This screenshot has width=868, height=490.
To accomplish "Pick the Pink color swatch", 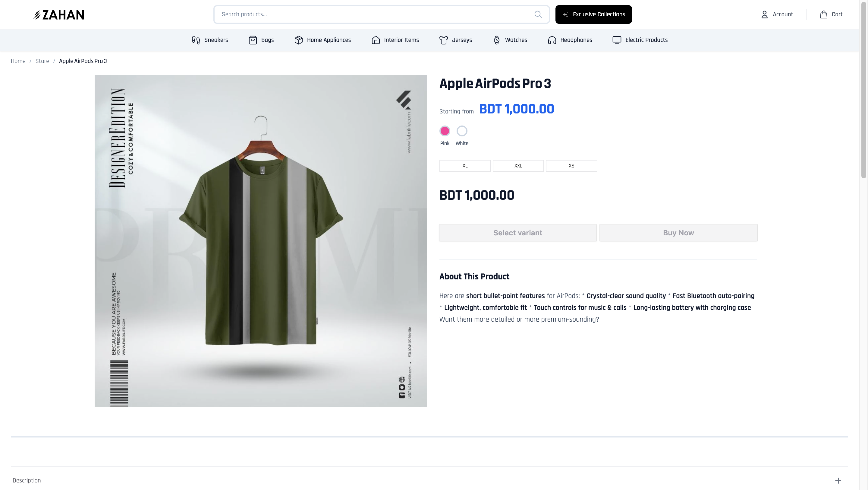I will [445, 131].
